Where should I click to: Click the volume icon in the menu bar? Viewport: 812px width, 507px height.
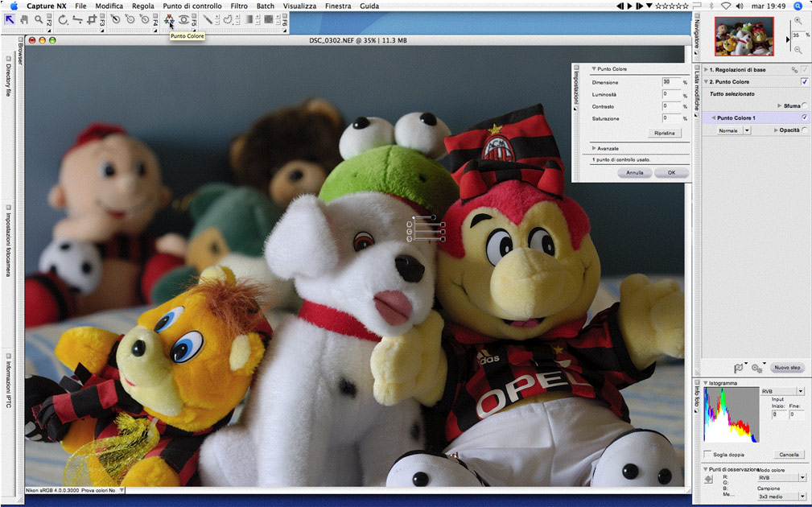740,6
